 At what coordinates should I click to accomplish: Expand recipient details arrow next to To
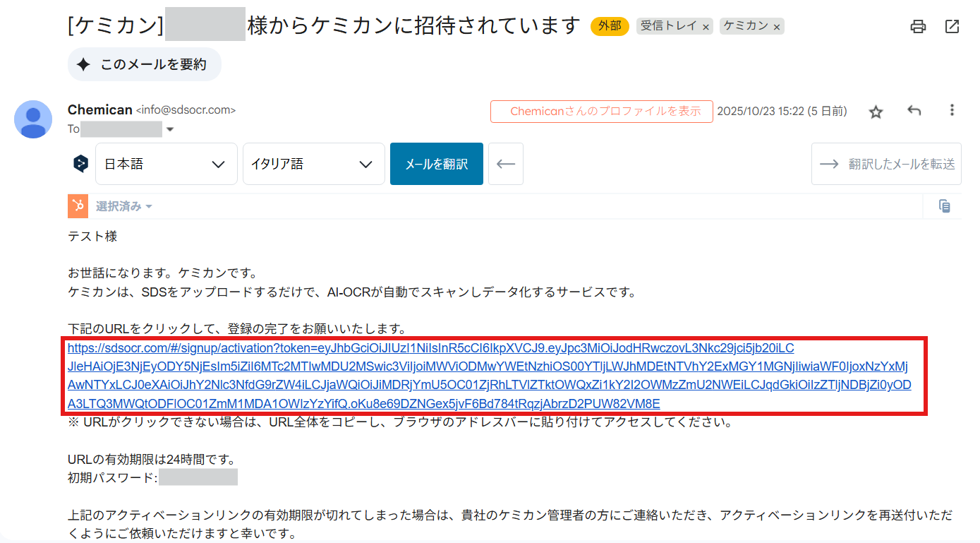click(x=169, y=129)
